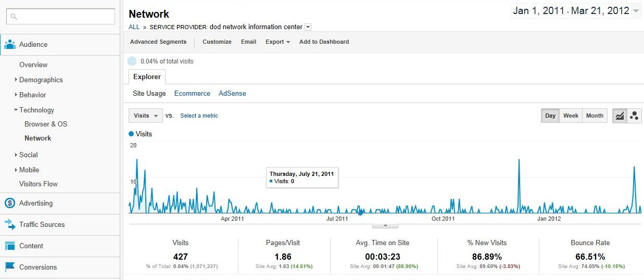The image size is (644, 280).
Task: Open the Content section icon
Action: [9, 246]
